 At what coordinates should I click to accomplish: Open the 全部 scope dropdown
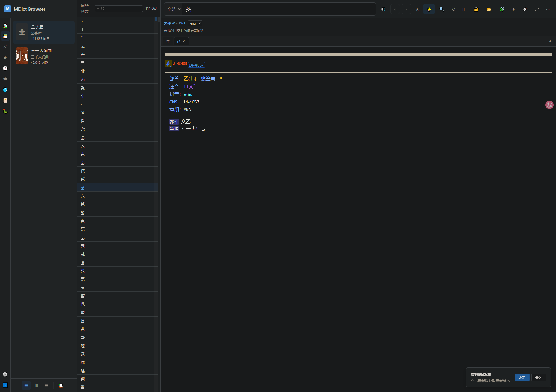pyautogui.click(x=173, y=9)
